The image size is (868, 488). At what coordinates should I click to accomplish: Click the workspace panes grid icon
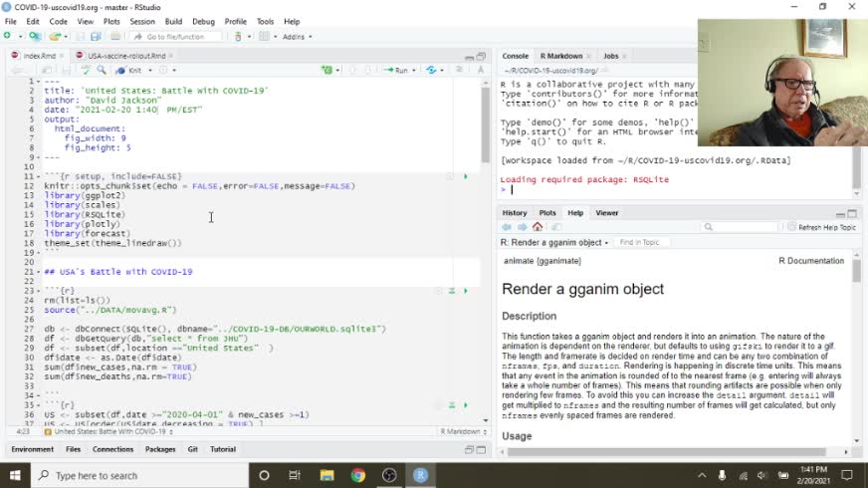[264, 37]
